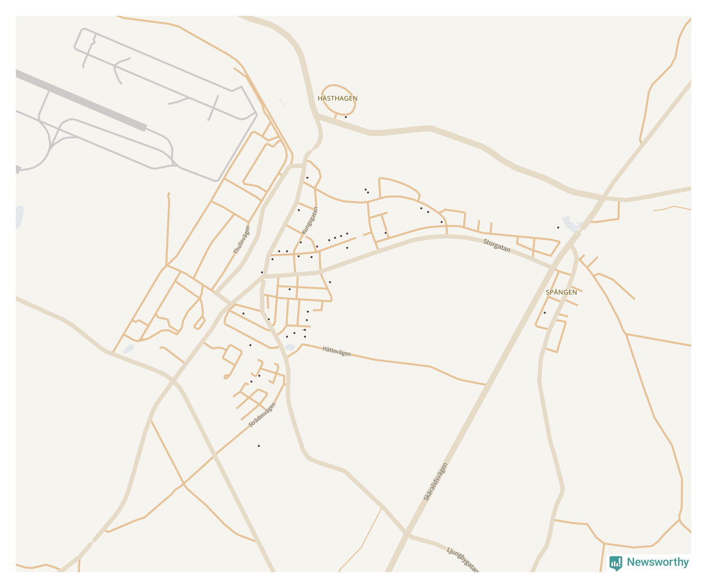Click the hatched water area at left edge
The image size is (707, 588).
pyautogui.click(x=20, y=217)
